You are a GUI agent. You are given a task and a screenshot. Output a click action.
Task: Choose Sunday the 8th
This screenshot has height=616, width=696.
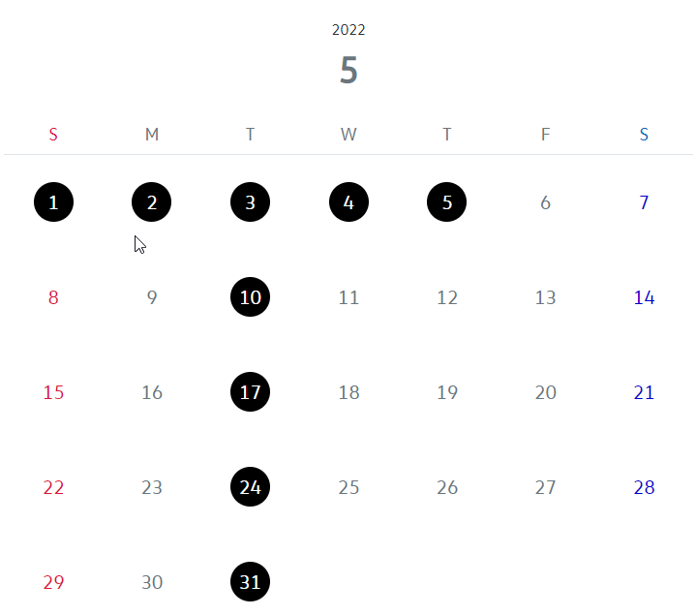pyautogui.click(x=53, y=297)
